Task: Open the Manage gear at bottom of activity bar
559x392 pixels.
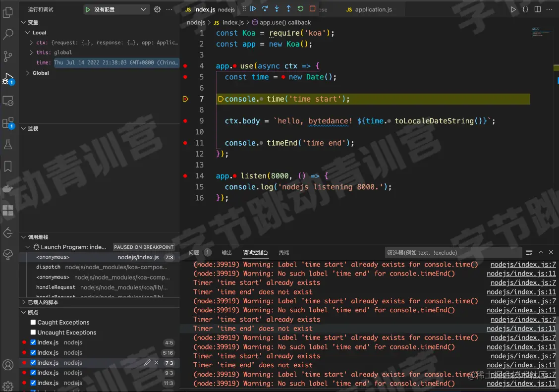Action: (x=8, y=386)
